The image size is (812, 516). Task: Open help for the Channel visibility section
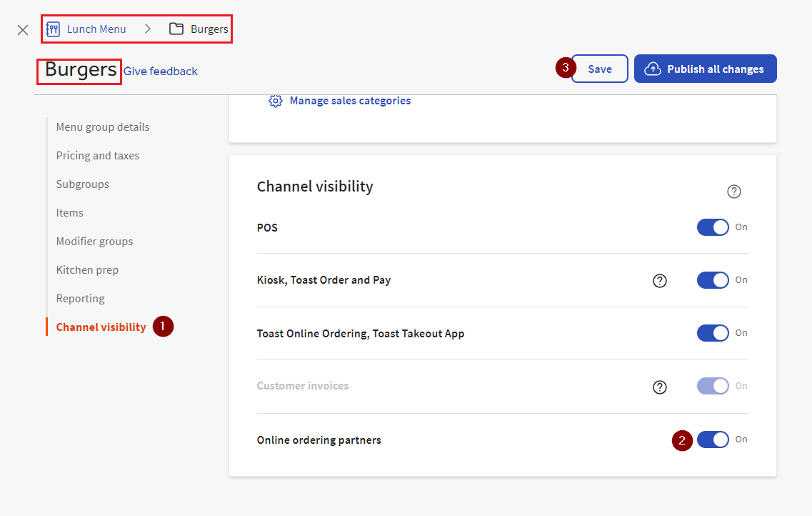pos(734,191)
